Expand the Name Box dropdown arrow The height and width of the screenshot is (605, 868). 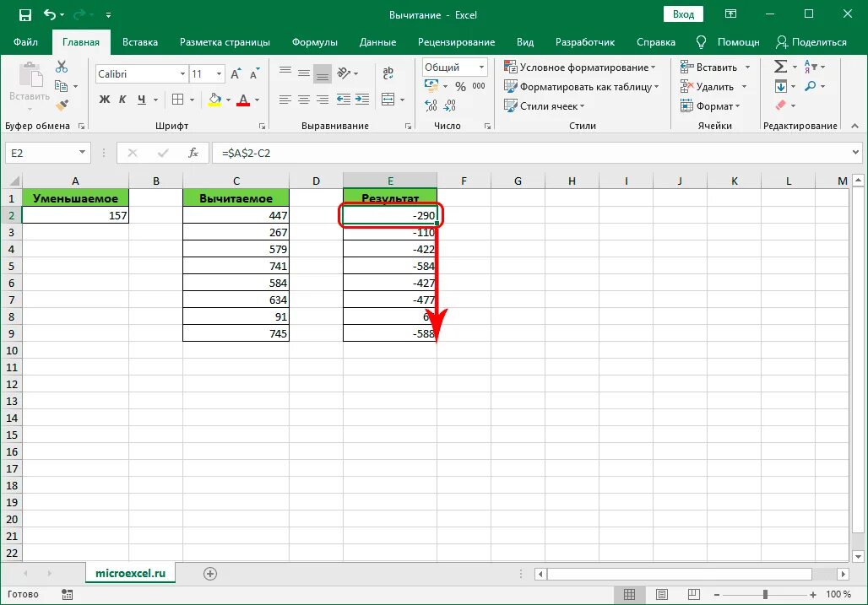82,152
